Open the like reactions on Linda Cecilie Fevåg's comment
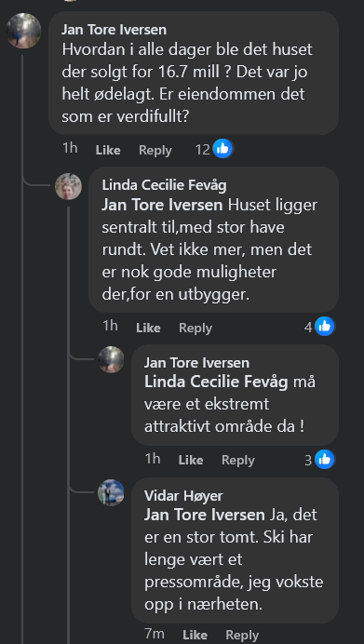The width and height of the screenshot is (364, 644). (318, 327)
